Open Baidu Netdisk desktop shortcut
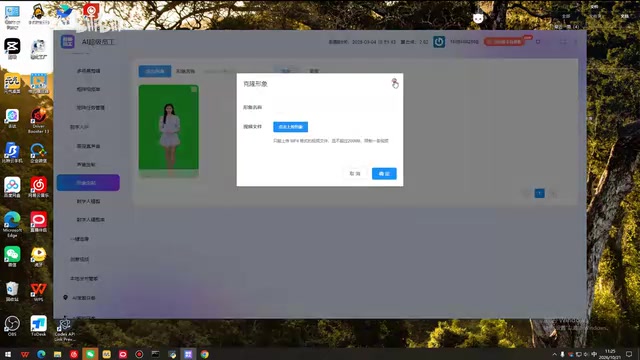This screenshot has height=360, width=640. pos(12,187)
